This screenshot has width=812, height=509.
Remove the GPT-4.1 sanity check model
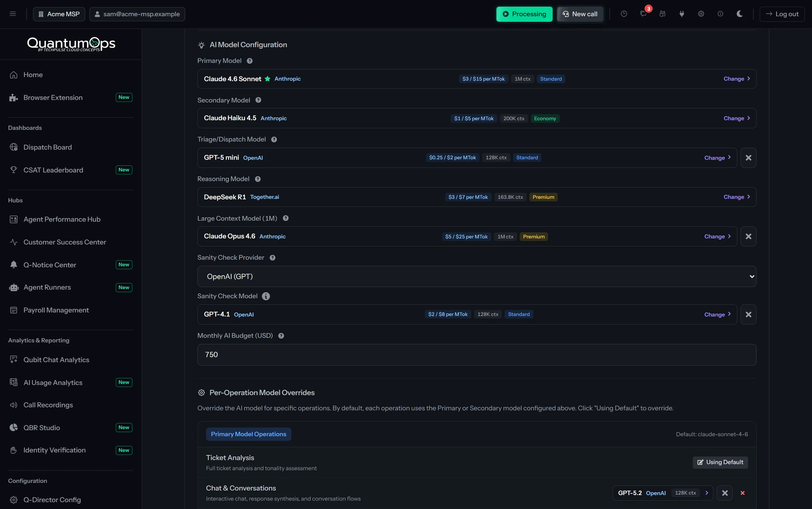pos(748,315)
